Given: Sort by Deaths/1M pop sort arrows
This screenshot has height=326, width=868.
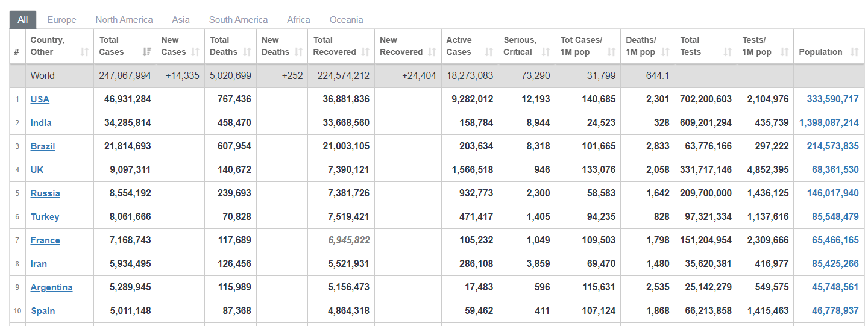Looking at the screenshot, I should pos(665,52).
